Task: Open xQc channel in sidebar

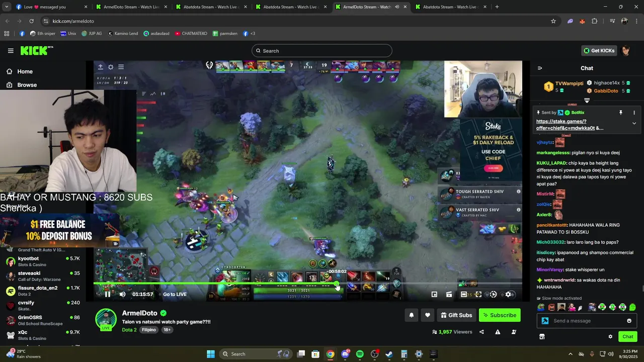Action: pos(43,335)
